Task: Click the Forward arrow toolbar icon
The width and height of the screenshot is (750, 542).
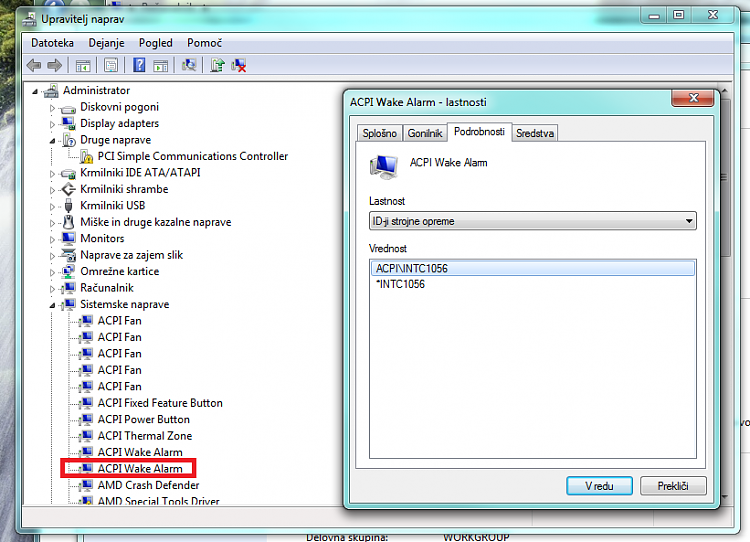Action: click(x=55, y=65)
